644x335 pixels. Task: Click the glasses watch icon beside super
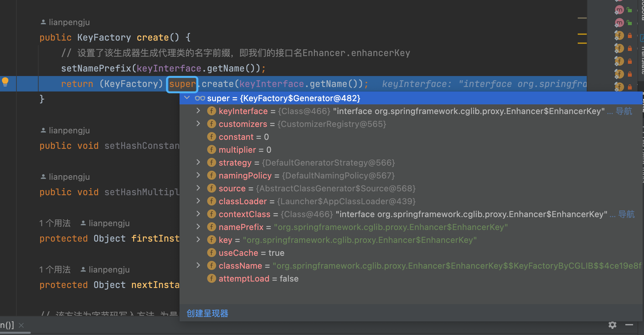[200, 98]
